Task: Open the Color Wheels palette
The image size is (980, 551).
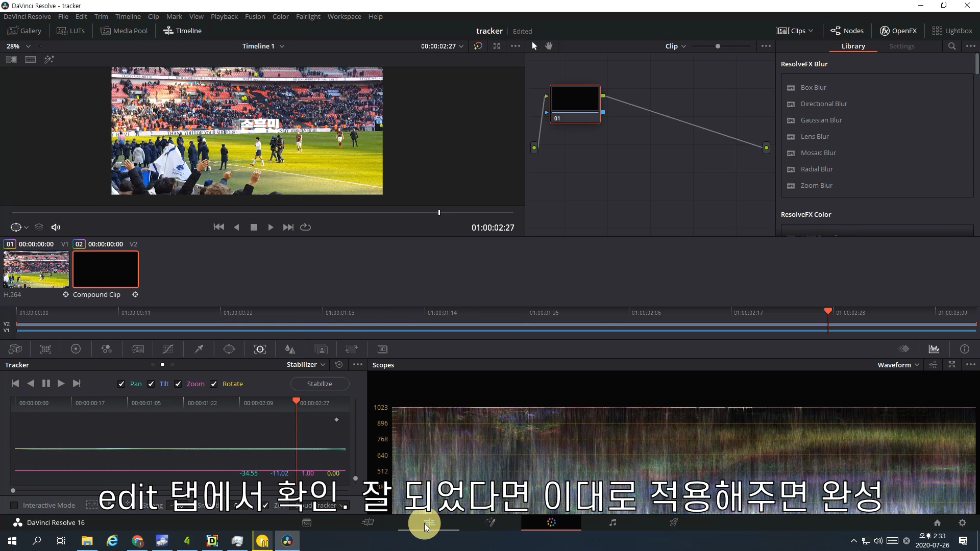Action: pyautogui.click(x=76, y=349)
